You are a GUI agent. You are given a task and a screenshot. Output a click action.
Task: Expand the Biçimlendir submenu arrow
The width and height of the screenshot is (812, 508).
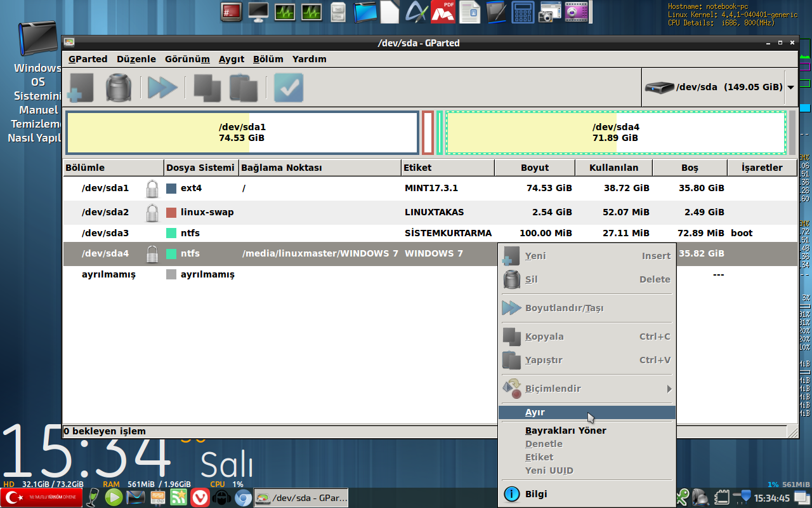click(x=669, y=389)
